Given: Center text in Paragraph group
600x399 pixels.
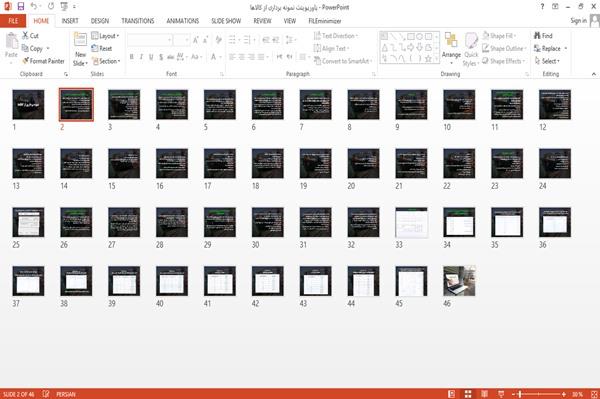Looking at the screenshot, I should click(241, 57).
